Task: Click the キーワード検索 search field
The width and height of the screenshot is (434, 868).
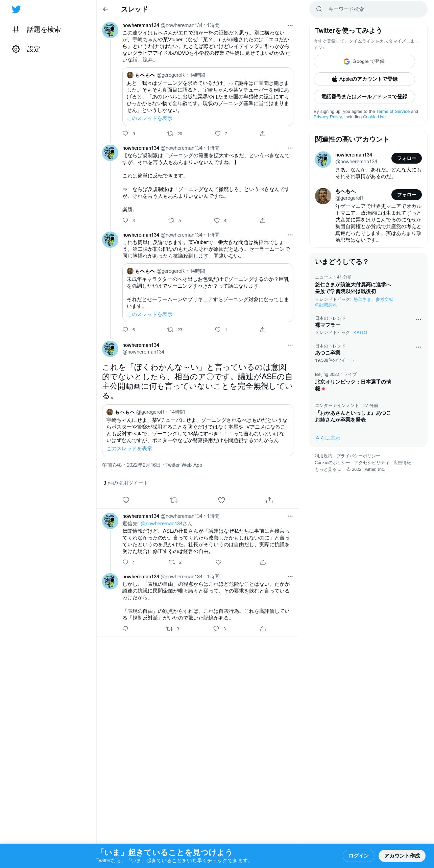Action: pyautogui.click(x=368, y=9)
